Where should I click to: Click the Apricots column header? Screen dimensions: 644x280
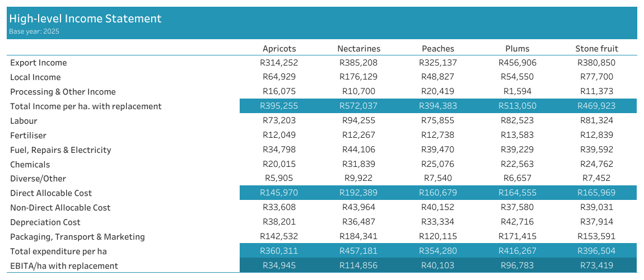pos(279,49)
